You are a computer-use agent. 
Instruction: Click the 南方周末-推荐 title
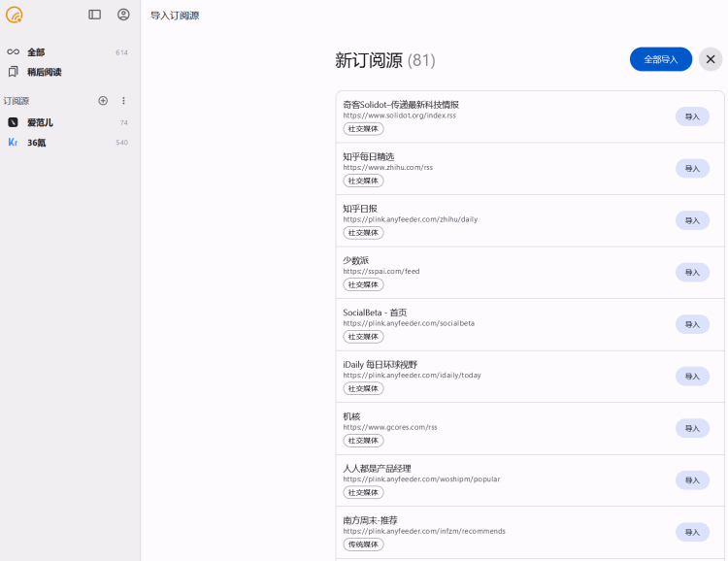click(370, 520)
